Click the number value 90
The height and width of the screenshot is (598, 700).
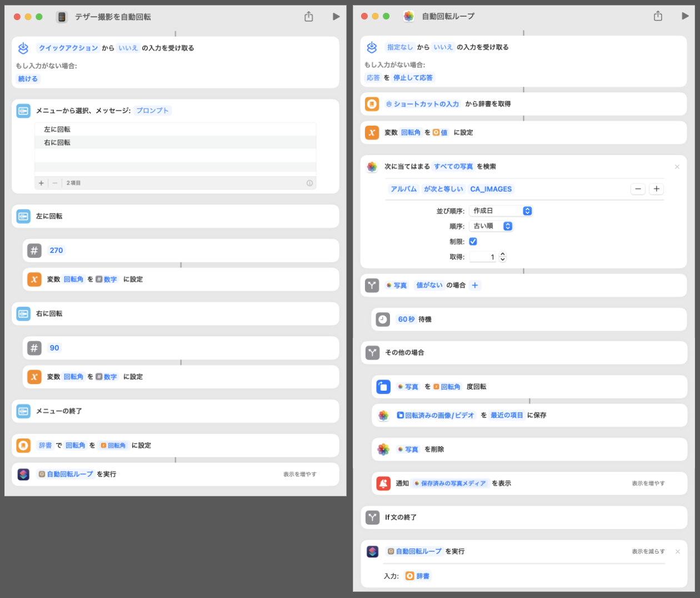54,348
